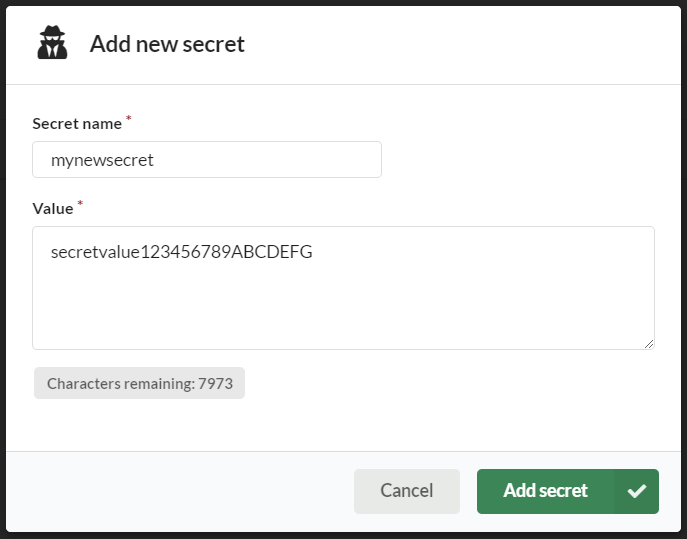The image size is (687, 539).
Task: Click the 'mynewsecret' text in name field
Action: (102, 159)
